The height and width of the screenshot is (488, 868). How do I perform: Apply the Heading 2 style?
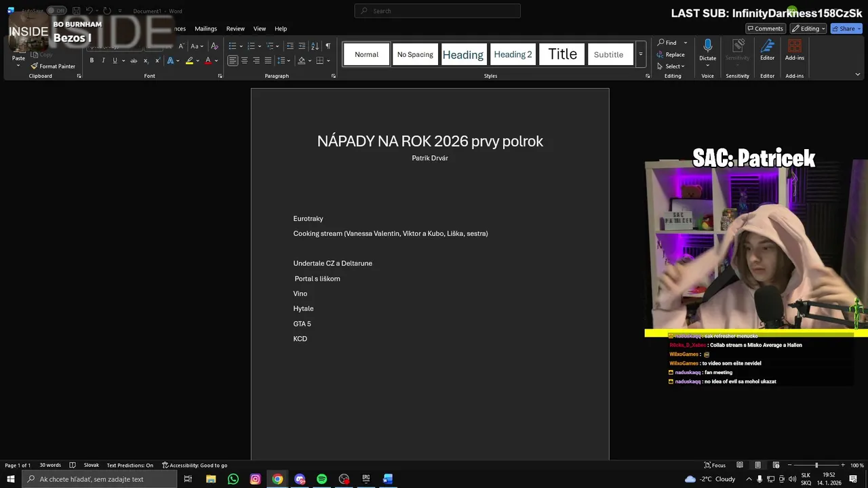coord(513,54)
